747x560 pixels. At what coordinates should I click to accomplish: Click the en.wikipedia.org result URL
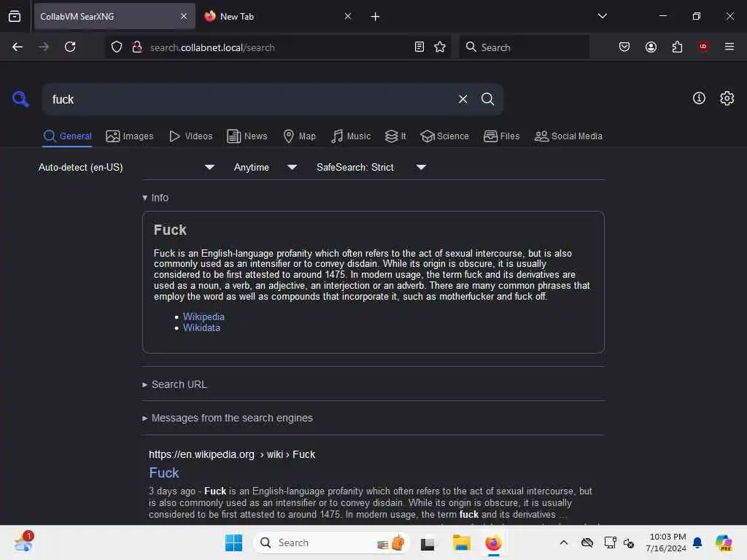tap(232, 454)
